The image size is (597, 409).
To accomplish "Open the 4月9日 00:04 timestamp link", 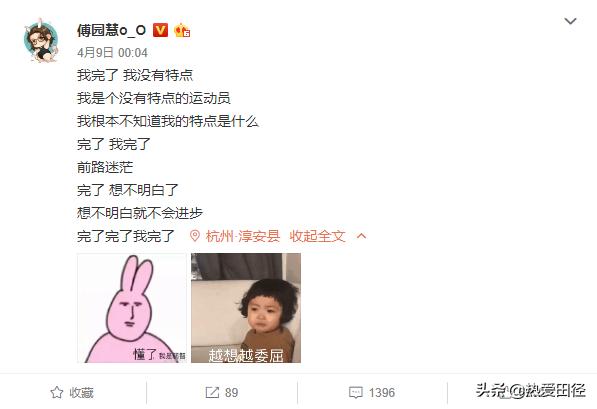I will 112,53.
